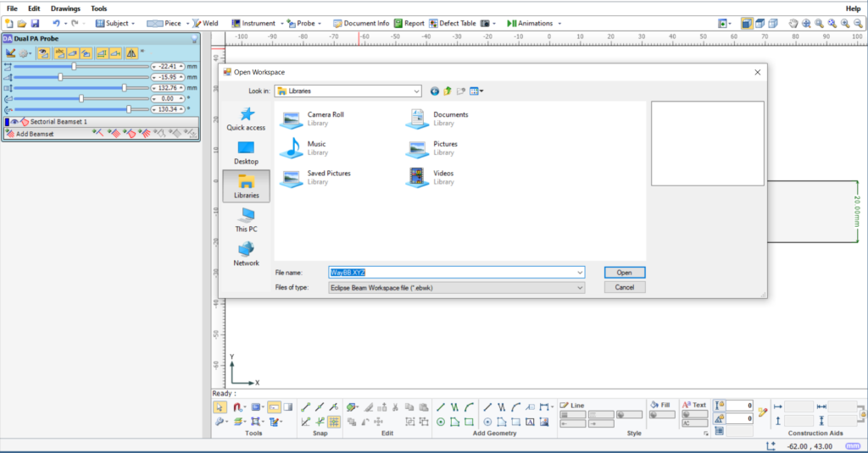Click the mirror probe icon in Dual PA Probe panel

coord(131,53)
